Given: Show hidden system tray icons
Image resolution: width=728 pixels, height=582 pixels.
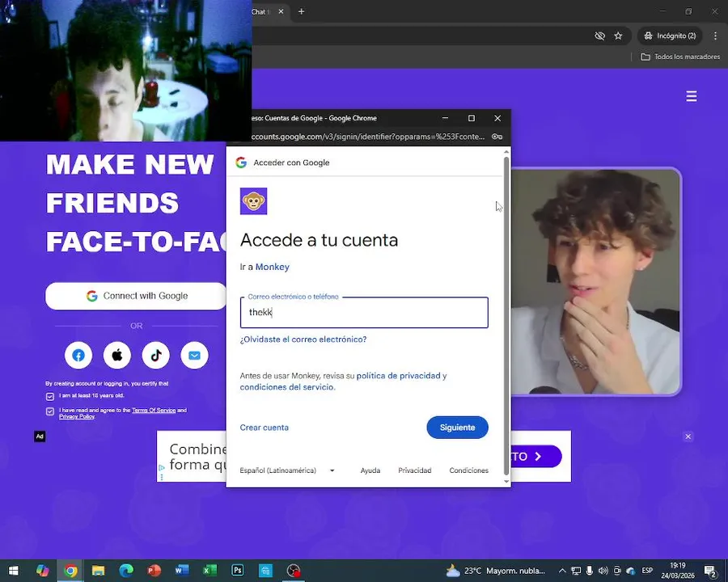Looking at the screenshot, I should (x=562, y=571).
